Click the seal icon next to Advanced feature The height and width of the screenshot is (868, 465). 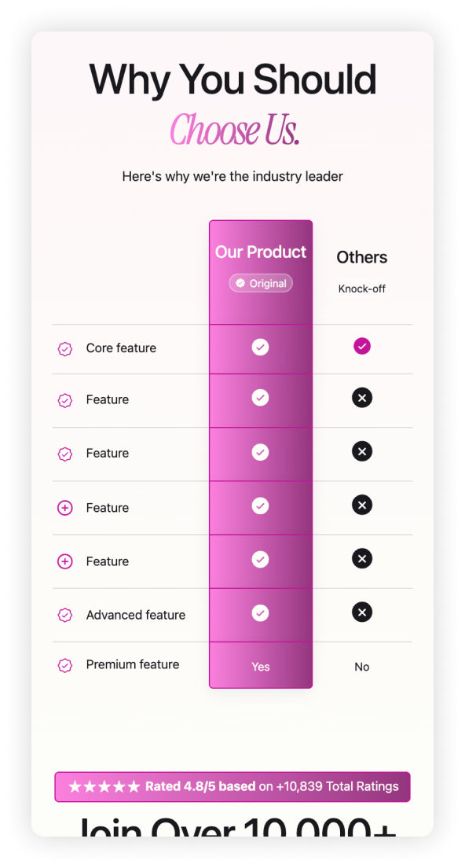[x=65, y=615]
